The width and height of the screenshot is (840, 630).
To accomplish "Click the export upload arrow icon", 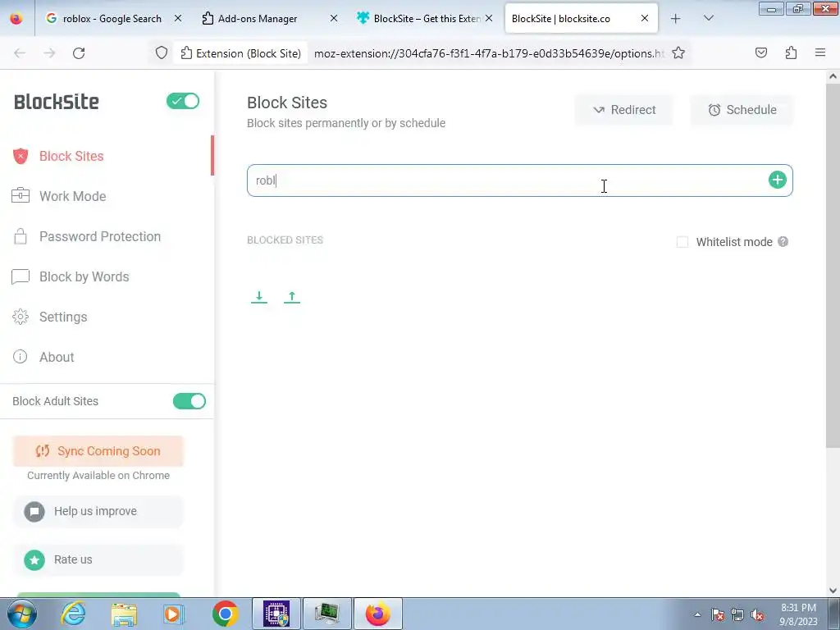I will [292, 297].
